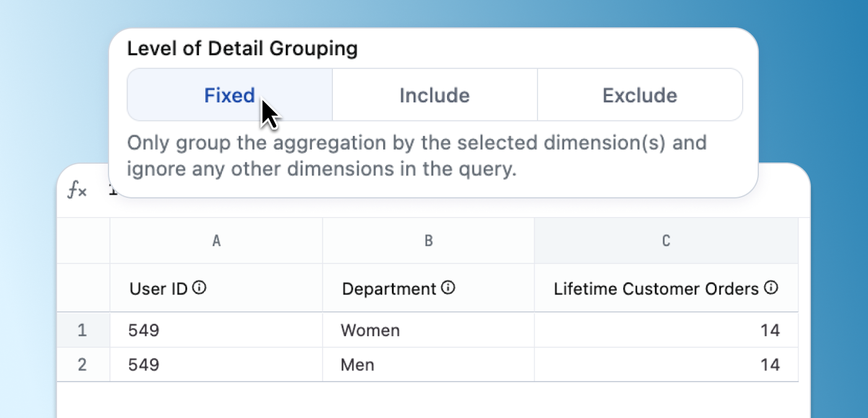Select the Women department cell

[x=370, y=331]
